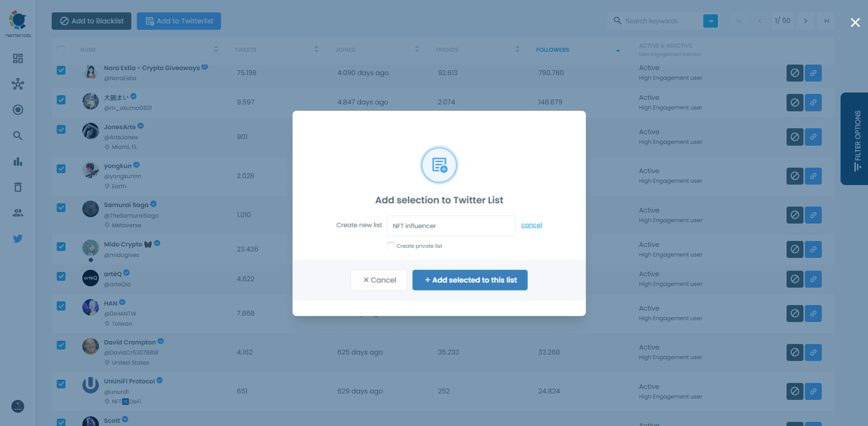Open the trash bin icon in sidebar
This screenshot has height=426, width=868.
[x=18, y=187]
